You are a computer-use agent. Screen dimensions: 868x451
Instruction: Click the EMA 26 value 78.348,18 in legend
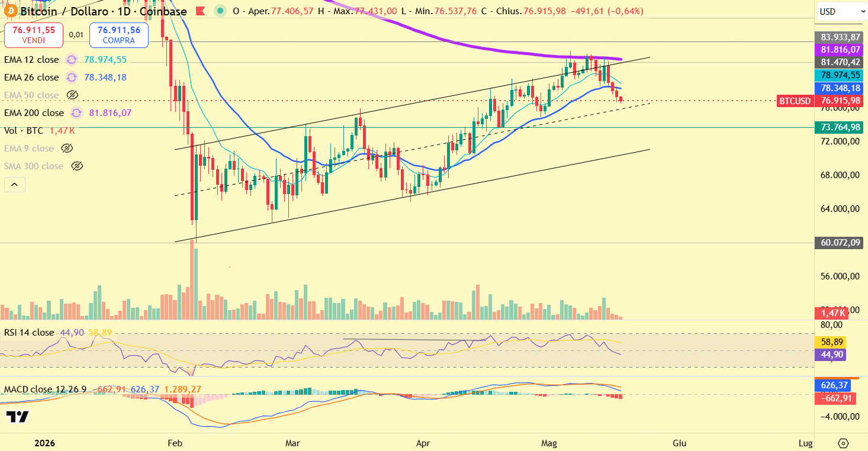tap(105, 78)
